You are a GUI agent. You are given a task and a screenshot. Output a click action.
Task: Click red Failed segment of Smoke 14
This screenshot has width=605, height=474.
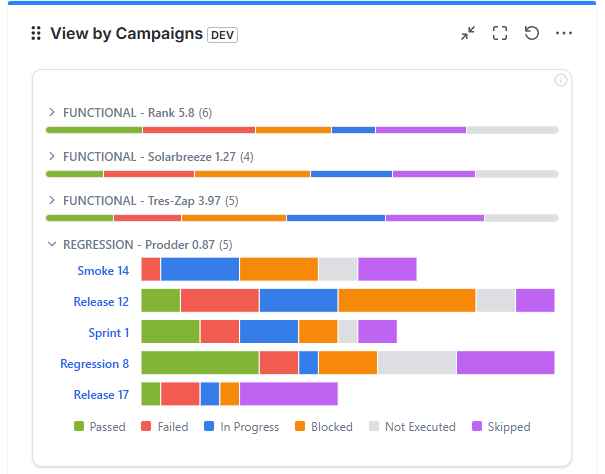point(150,269)
